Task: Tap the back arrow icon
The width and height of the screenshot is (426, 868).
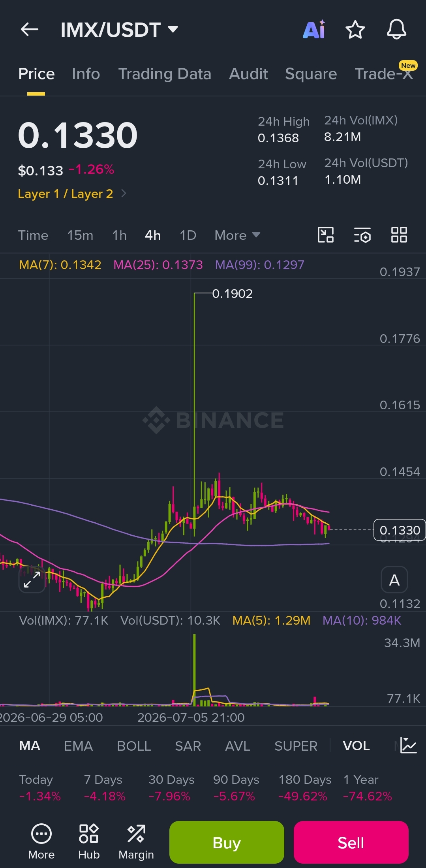Action: click(30, 29)
